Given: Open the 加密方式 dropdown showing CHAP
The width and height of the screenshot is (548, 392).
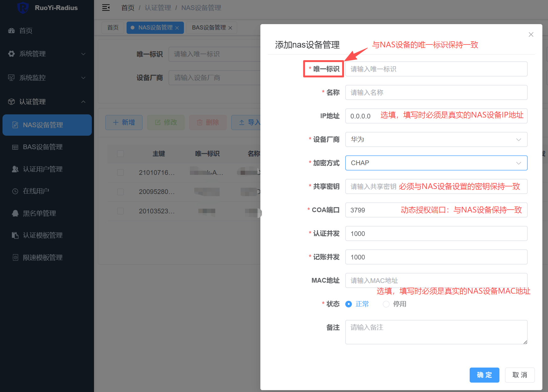Looking at the screenshot, I should click(436, 163).
